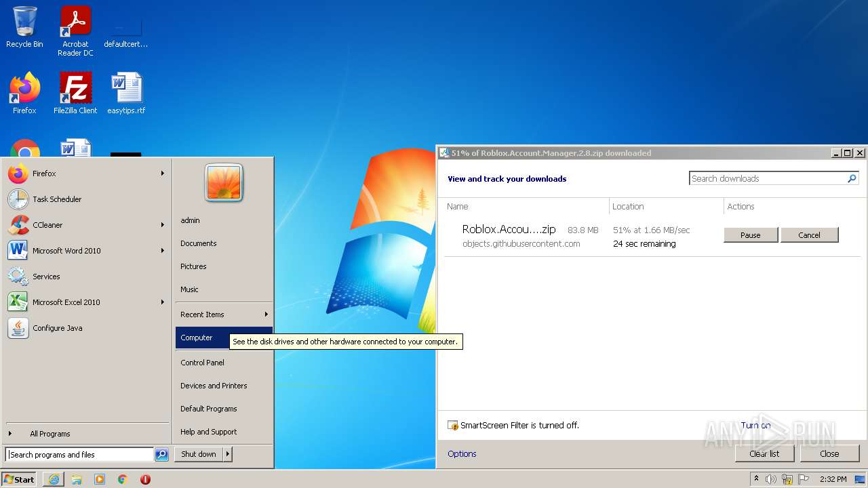The height and width of the screenshot is (488, 868).
Task: Open Task Scheduler from Start menu
Action: point(86,199)
